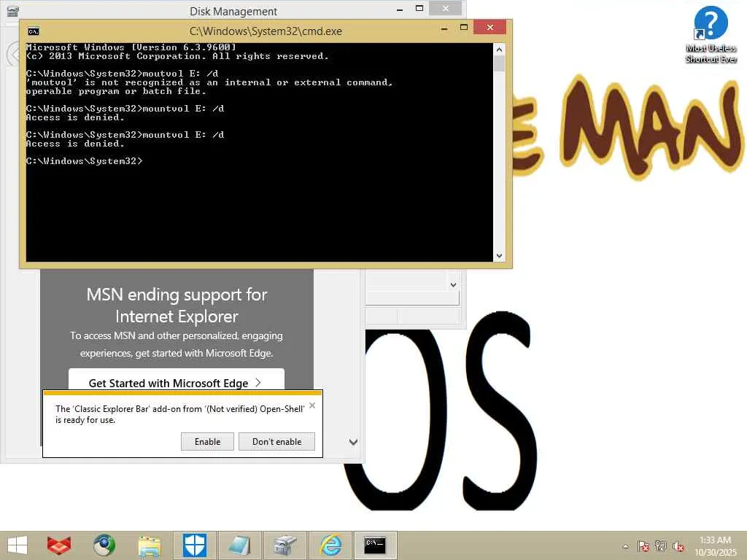The image size is (747, 560).
Task: Open the network status tray icon
Action: pos(661,545)
